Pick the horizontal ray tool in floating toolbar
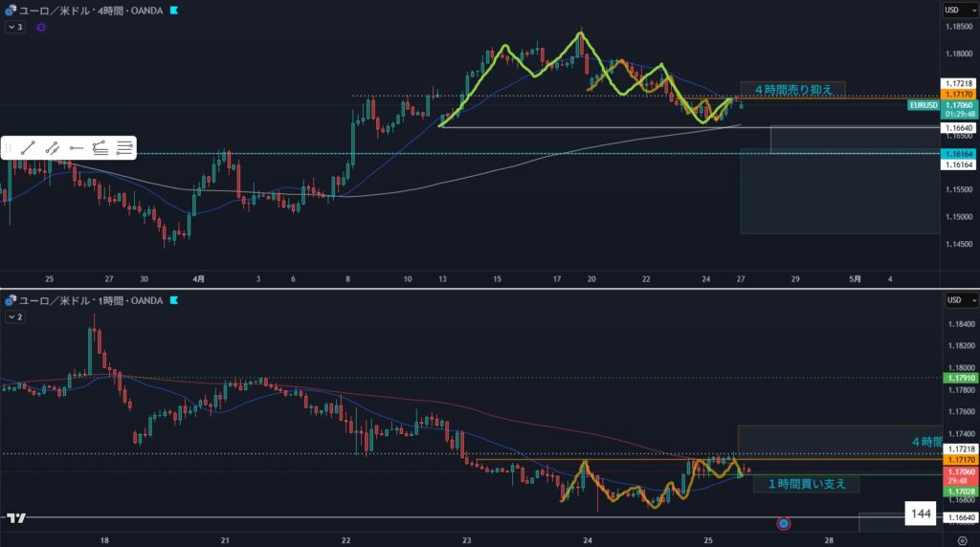This screenshot has height=547, width=980. point(77,147)
